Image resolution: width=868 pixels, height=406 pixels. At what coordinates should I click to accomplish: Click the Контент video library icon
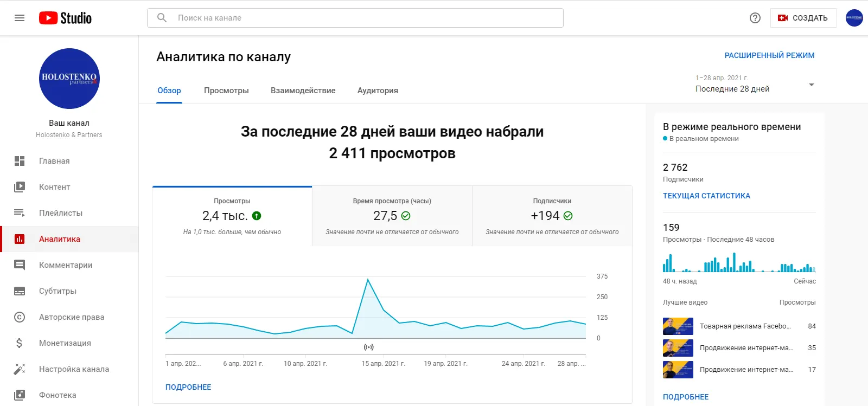pyautogui.click(x=20, y=187)
